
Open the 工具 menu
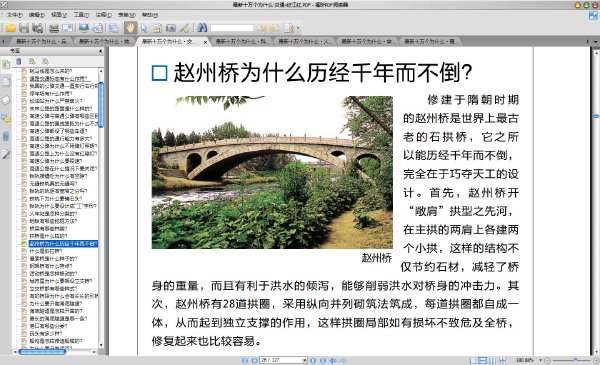click(81, 15)
